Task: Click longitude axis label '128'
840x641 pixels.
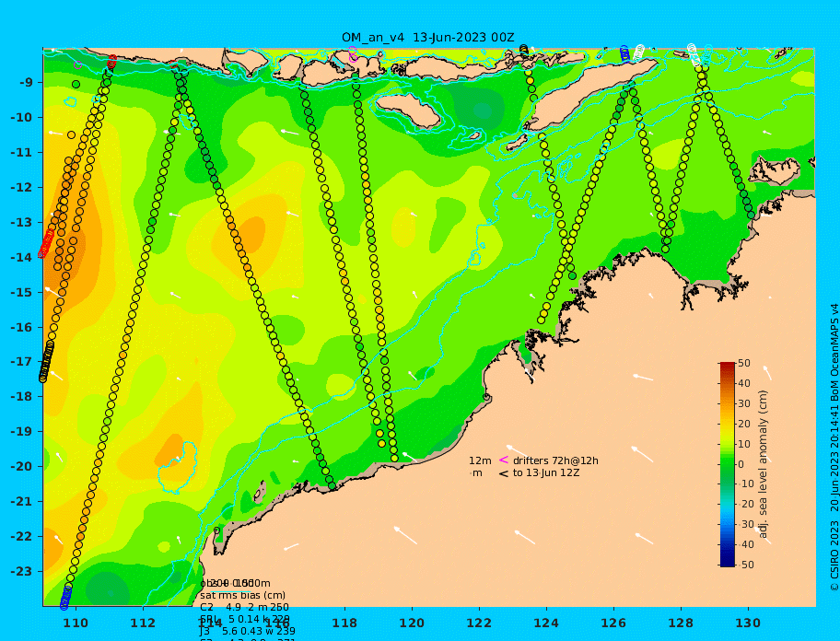Action: [681, 623]
